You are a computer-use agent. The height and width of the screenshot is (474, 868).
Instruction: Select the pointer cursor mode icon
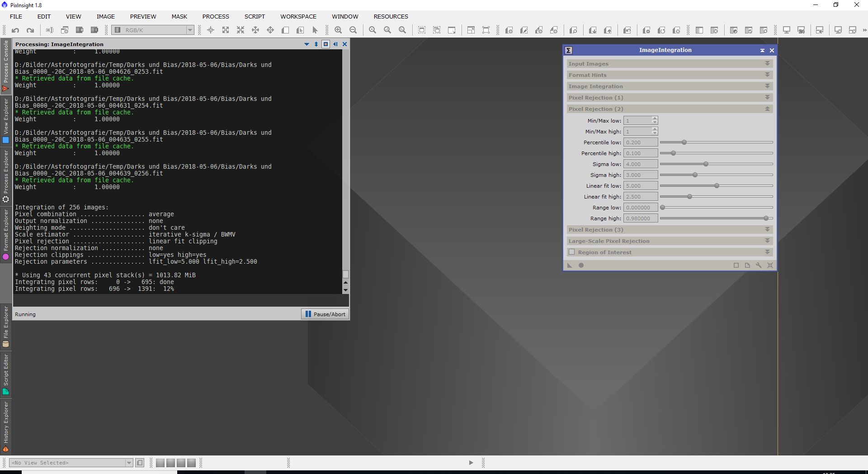315,30
